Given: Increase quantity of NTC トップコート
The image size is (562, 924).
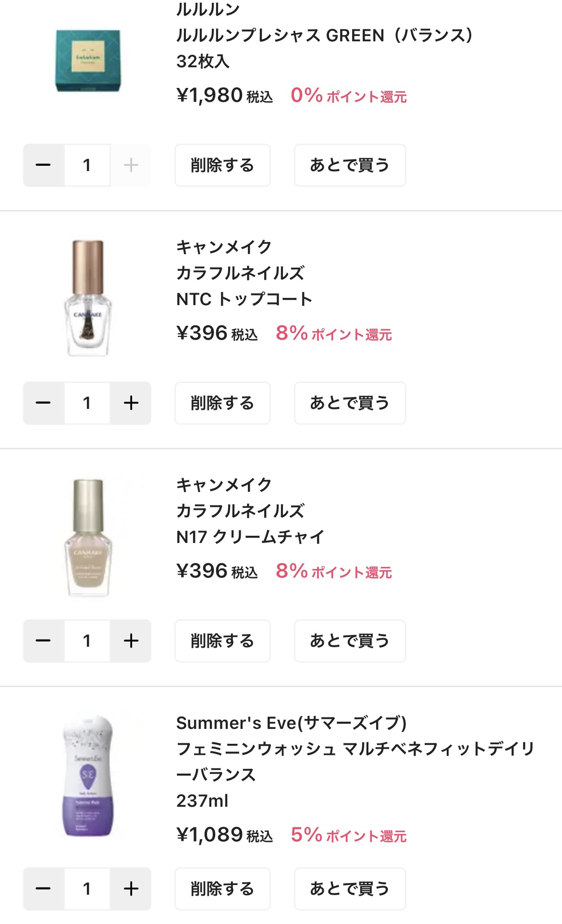Looking at the screenshot, I should pyautogui.click(x=131, y=403).
